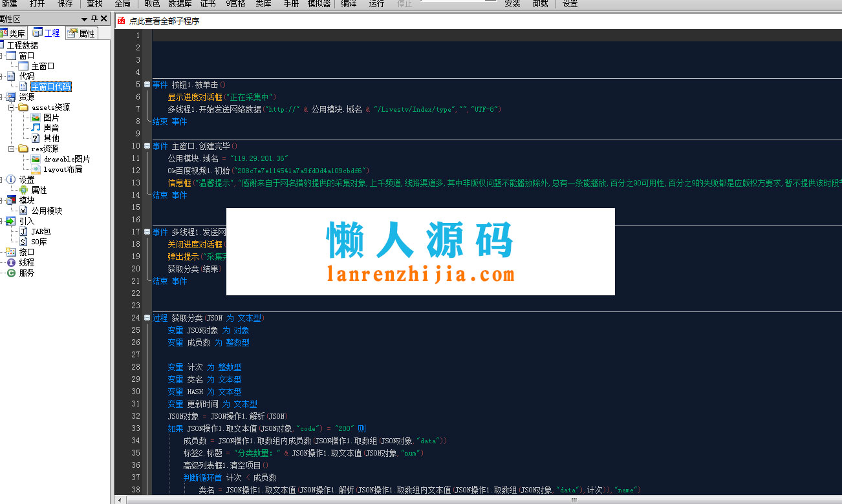Screen dimensions: 842x504
Task: Open the 取色 color picker tool
Action: pyautogui.click(x=152, y=4)
